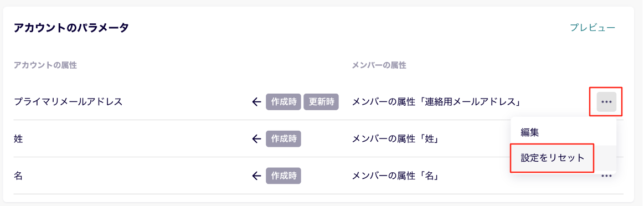The image size is (644, 206).
Task: Click the left arrow icon in プライマリメールアドレス row
Action: click(x=256, y=102)
